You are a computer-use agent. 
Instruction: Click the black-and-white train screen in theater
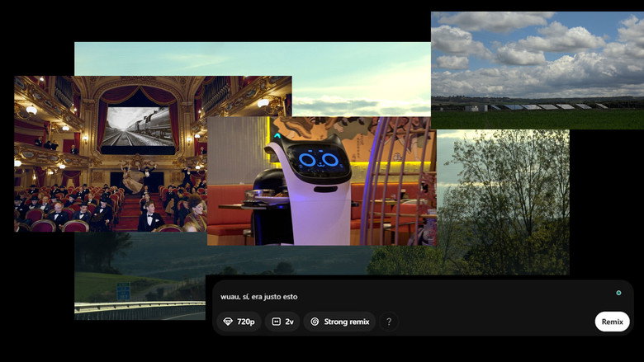point(139,127)
